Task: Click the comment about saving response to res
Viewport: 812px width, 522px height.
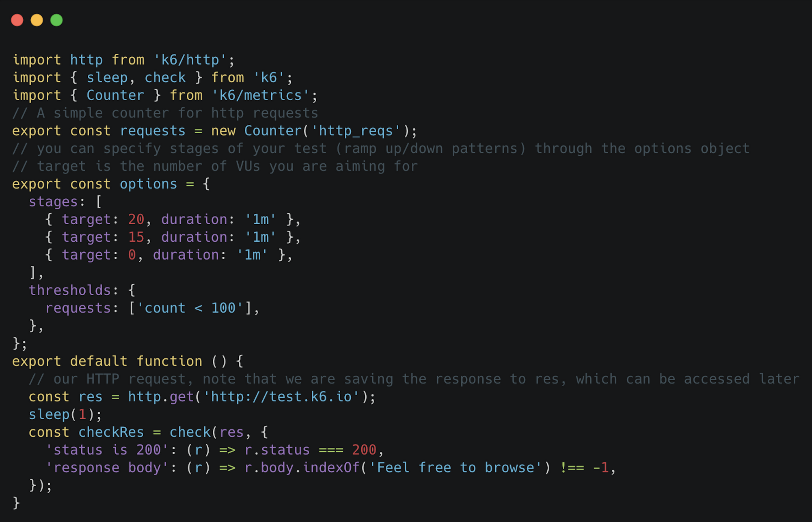Action: coord(414,379)
